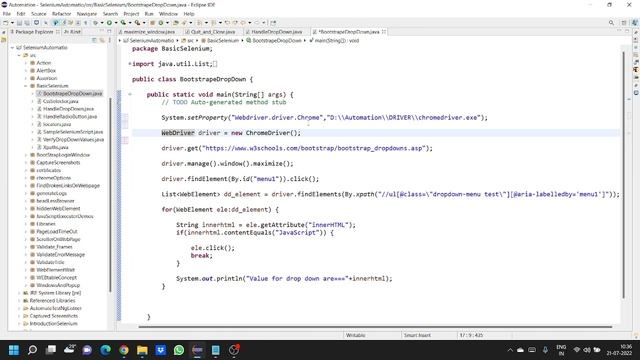Click the Run Last Tool external tools icon
The width and height of the screenshot is (640, 360).
click(137, 23)
